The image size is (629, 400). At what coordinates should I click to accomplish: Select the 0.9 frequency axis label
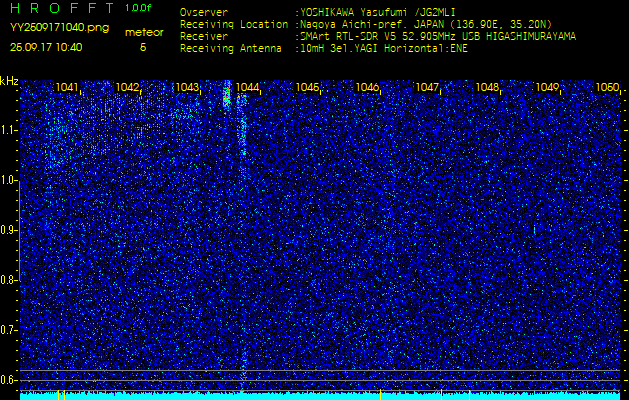pos(9,230)
